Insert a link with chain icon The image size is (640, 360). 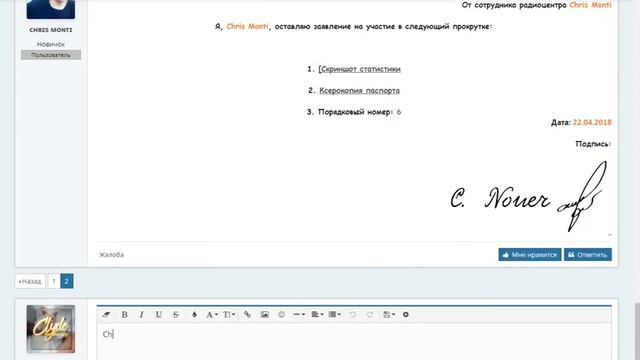pos(247,314)
